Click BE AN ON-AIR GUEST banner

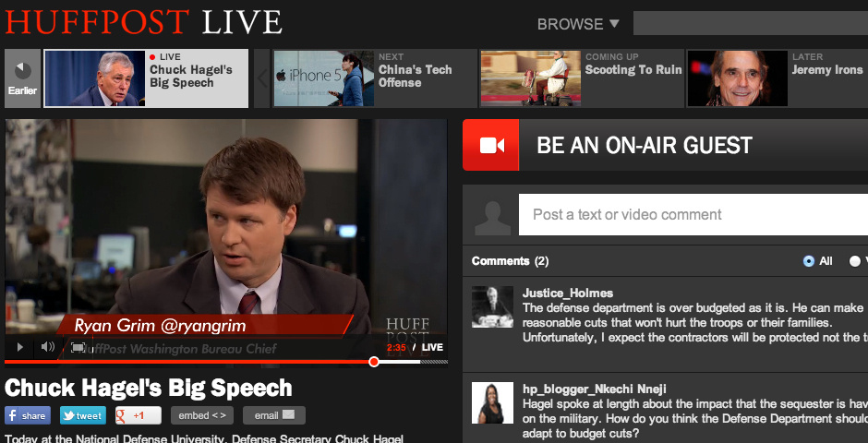tap(666, 145)
